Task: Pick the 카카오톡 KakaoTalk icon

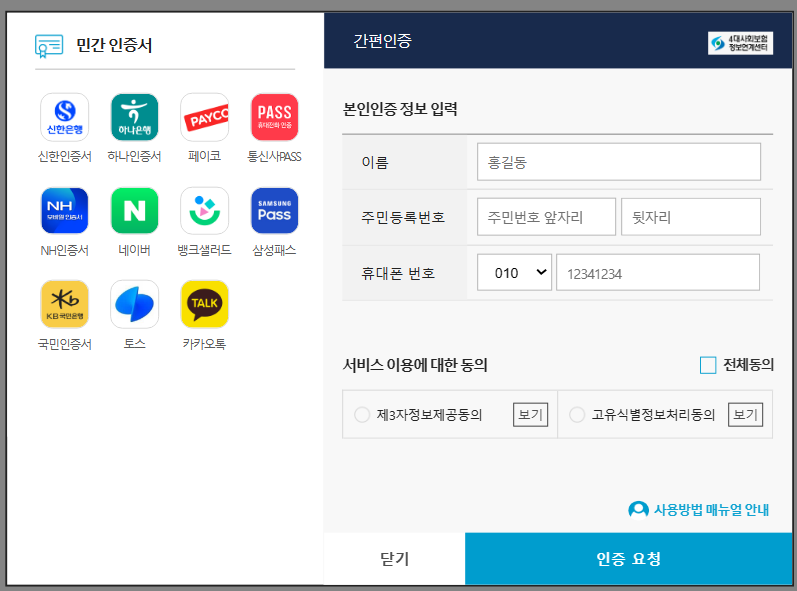Action: (204, 304)
